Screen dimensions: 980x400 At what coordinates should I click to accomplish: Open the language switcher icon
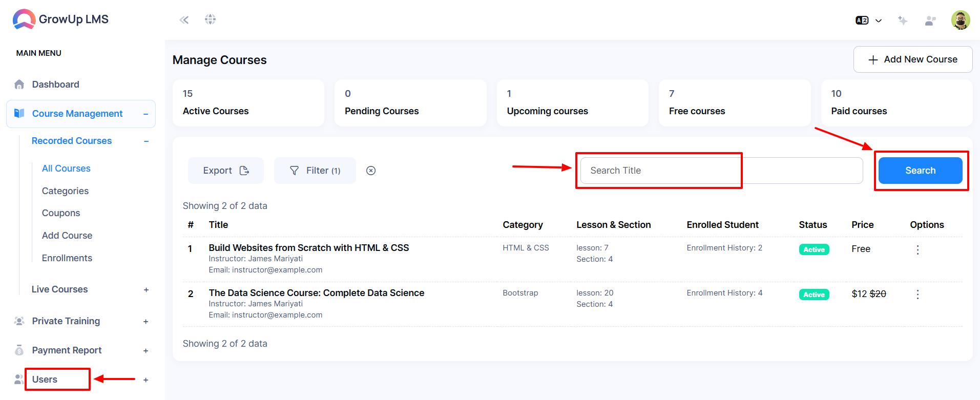tap(868, 20)
